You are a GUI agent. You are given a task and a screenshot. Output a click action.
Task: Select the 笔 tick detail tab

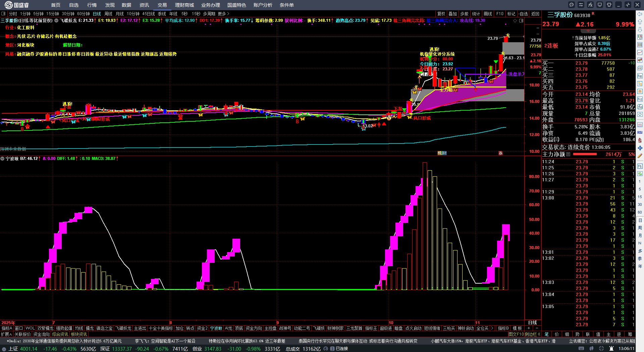[546, 334]
